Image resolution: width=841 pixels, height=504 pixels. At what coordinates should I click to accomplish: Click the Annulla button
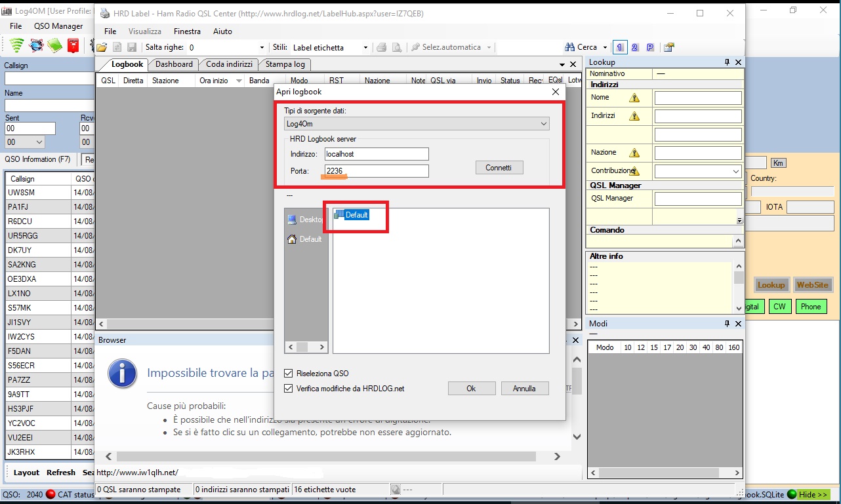coord(524,389)
